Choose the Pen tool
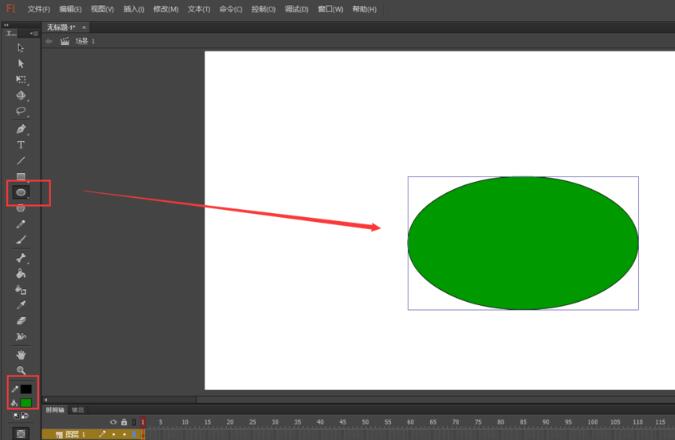 coord(21,129)
